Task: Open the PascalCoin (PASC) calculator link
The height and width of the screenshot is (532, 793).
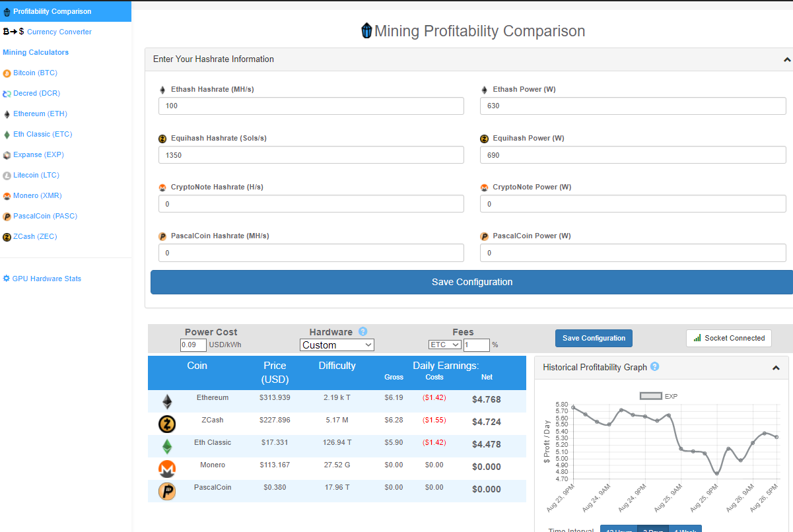Action: click(x=45, y=216)
